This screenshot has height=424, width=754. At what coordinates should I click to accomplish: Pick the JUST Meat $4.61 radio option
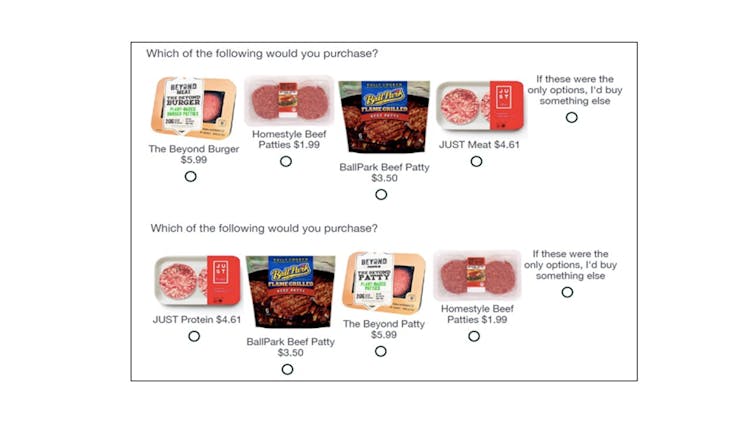tap(476, 161)
